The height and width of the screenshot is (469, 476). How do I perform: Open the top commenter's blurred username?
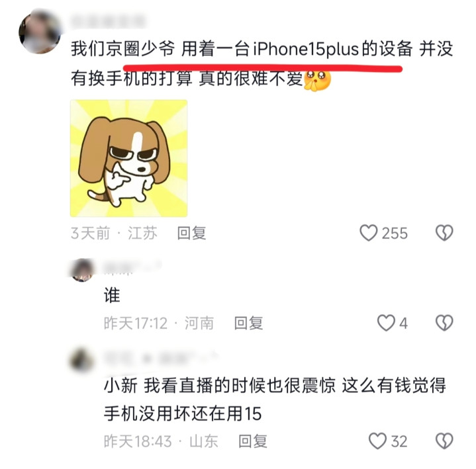click(108, 21)
